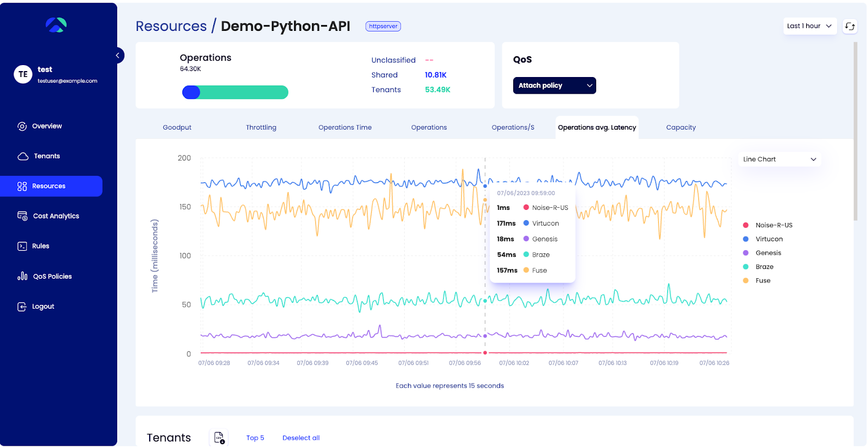This screenshot has height=448, width=868.
Task: Click the Resources breadcrumb link
Action: pos(171,26)
